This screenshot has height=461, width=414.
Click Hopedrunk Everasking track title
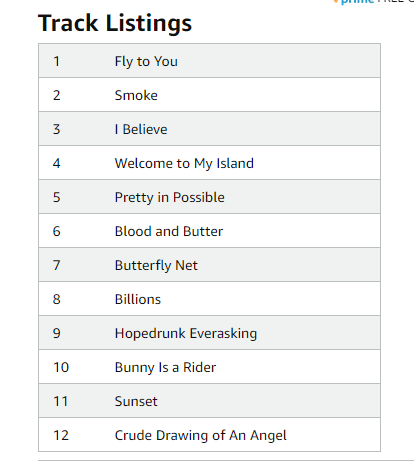point(186,333)
